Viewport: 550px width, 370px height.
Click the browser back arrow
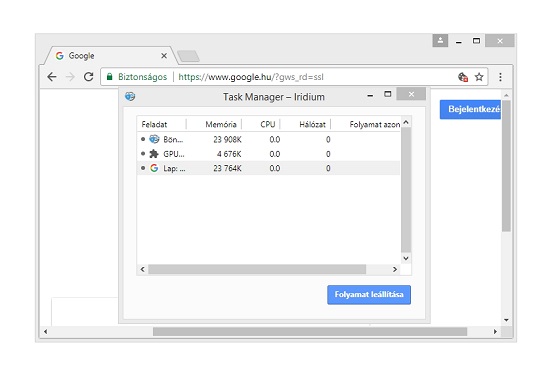click(52, 77)
